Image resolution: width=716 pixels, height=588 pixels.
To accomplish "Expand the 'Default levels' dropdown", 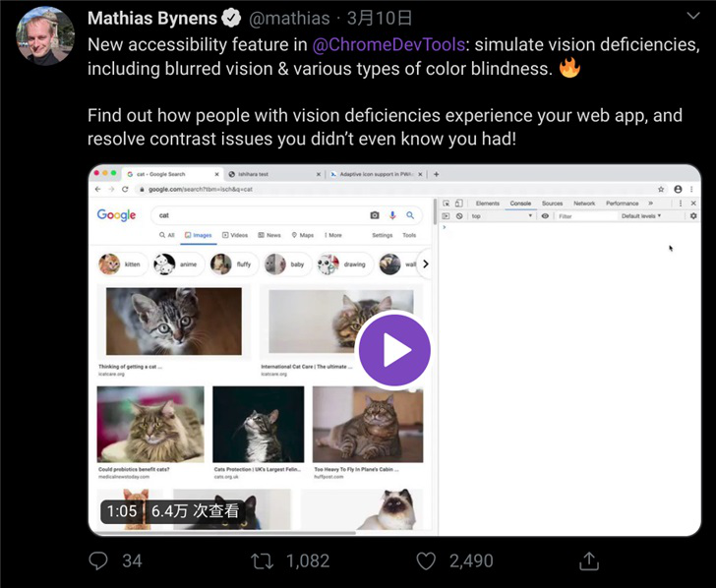I will [x=641, y=215].
